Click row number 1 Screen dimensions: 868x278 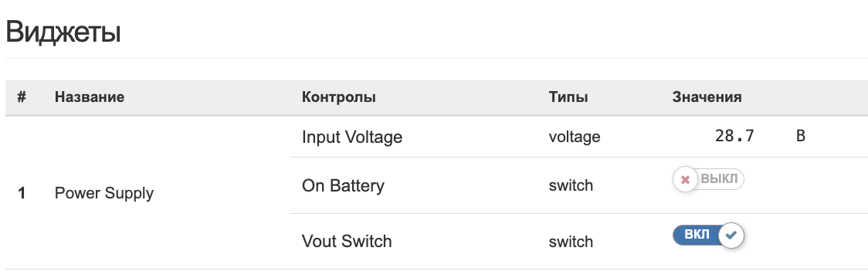click(22, 193)
